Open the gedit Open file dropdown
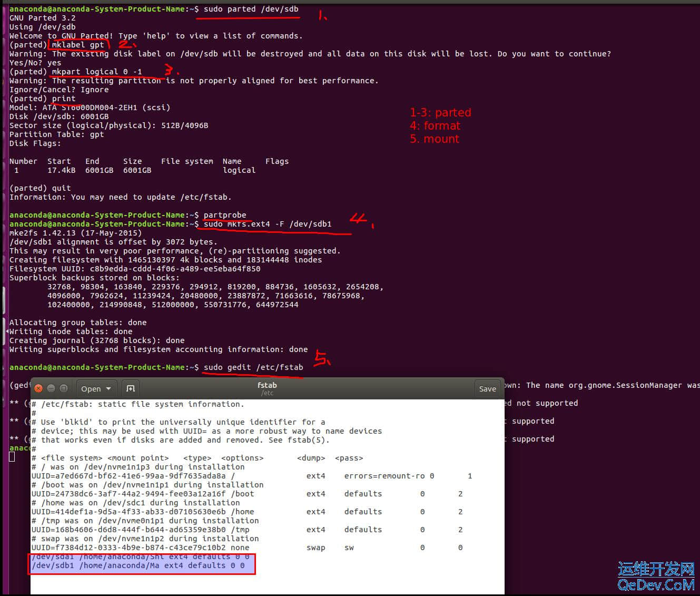 coord(96,388)
